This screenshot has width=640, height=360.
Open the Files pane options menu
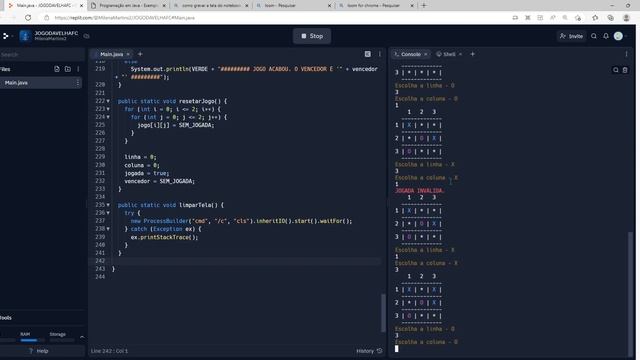click(x=78, y=69)
